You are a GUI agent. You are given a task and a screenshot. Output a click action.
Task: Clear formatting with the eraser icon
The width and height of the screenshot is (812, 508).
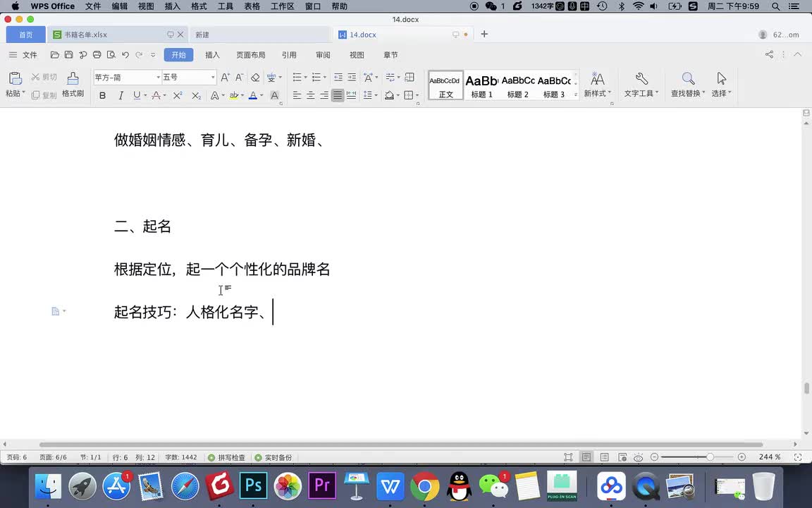255,77
